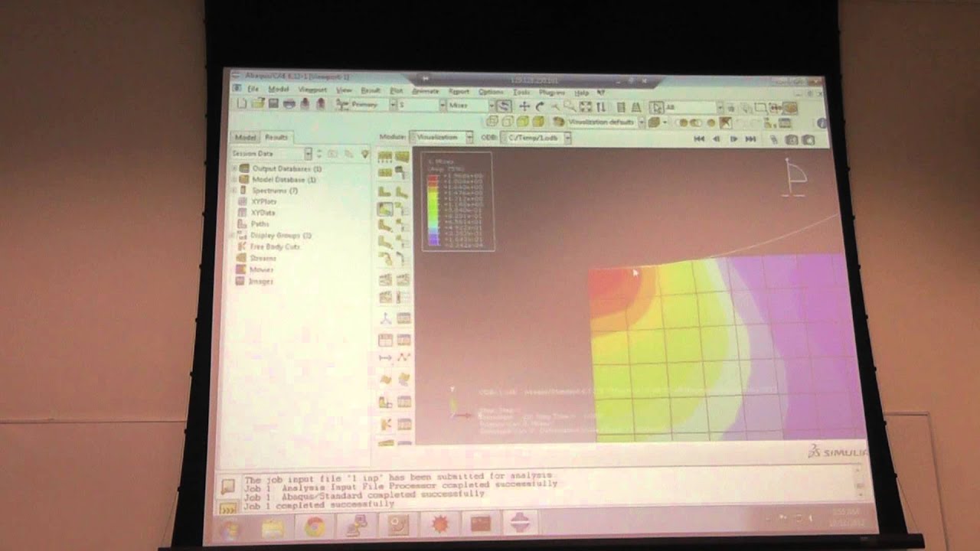Open File Explorer from the taskbar
This screenshot has height=551, width=980.
(273, 527)
